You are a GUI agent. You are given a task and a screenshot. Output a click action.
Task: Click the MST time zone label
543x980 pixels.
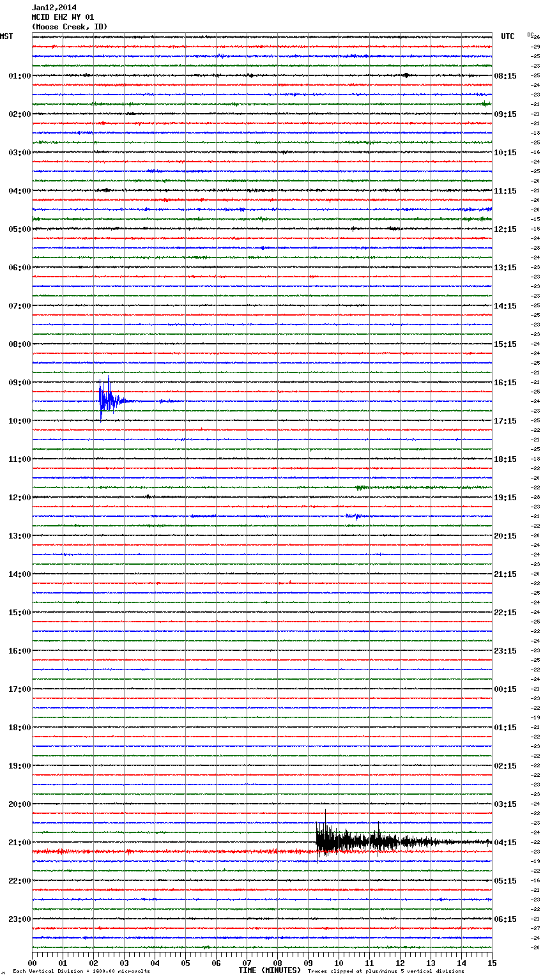[6, 36]
